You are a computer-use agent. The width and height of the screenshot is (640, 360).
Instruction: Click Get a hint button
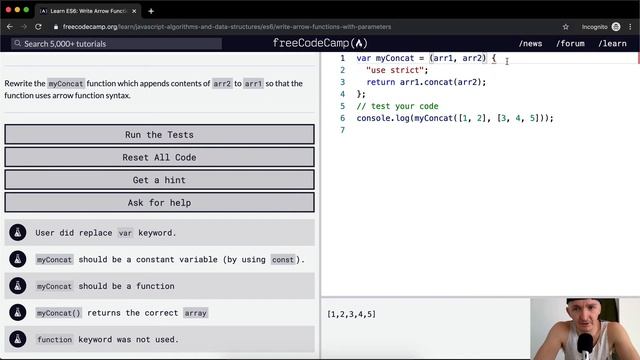click(x=160, y=180)
